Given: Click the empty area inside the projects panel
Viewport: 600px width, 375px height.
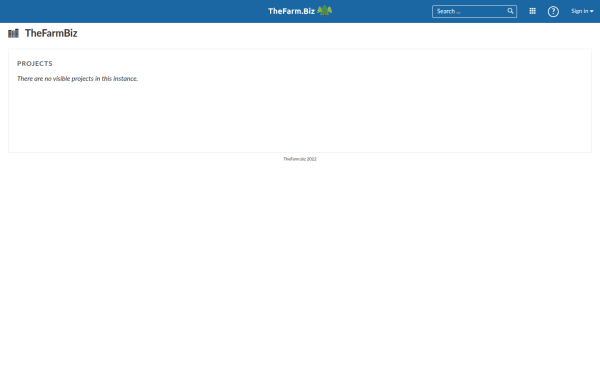Looking at the screenshot, I should coord(300,119).
